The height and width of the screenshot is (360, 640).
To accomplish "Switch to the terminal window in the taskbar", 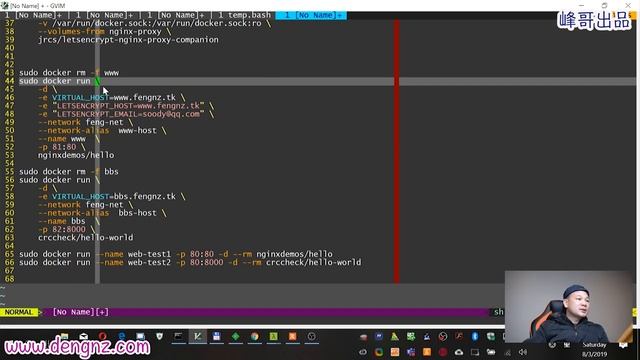I will click(x=178, y=337).
